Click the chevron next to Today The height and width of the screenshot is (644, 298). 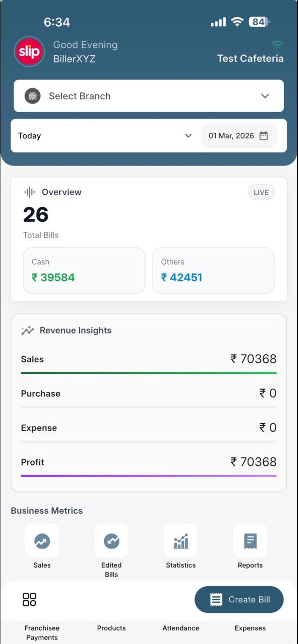tap(188, 136)
